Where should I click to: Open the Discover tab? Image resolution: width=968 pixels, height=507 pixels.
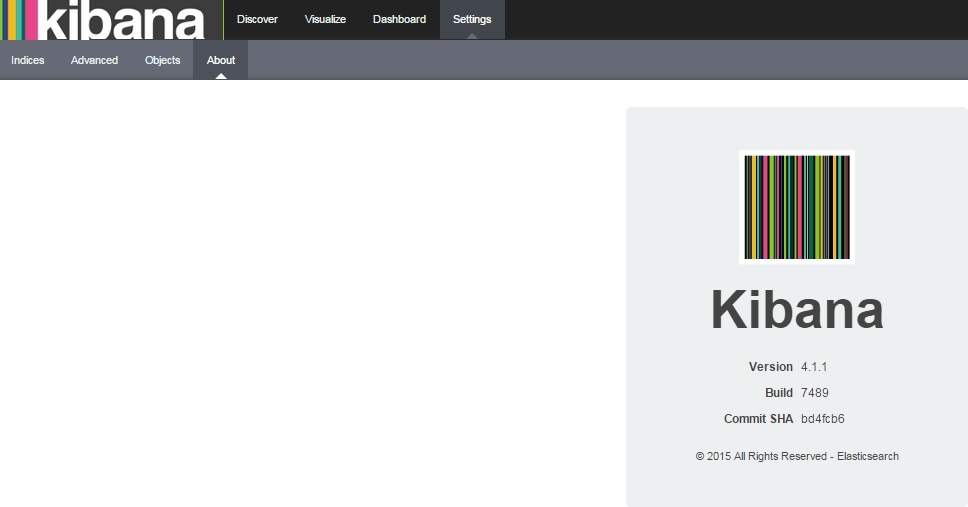257,19
